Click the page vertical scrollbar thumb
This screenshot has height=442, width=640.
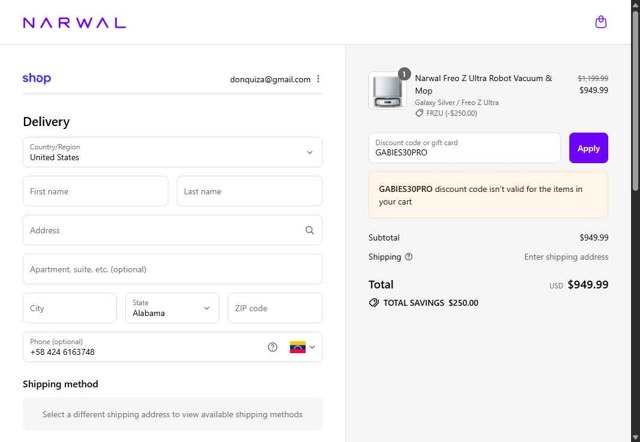pyautogui.click(x=636, y=100)
